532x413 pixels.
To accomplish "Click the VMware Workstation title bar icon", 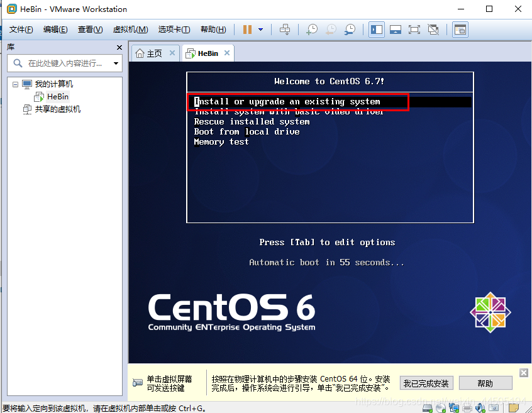I will pyautogui.click(x=12, y=9).
